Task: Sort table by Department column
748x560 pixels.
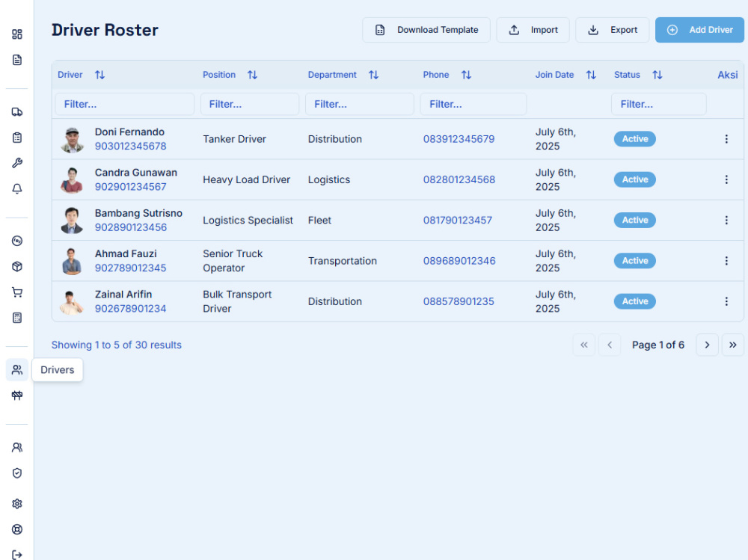Action: tap(373, 75)
